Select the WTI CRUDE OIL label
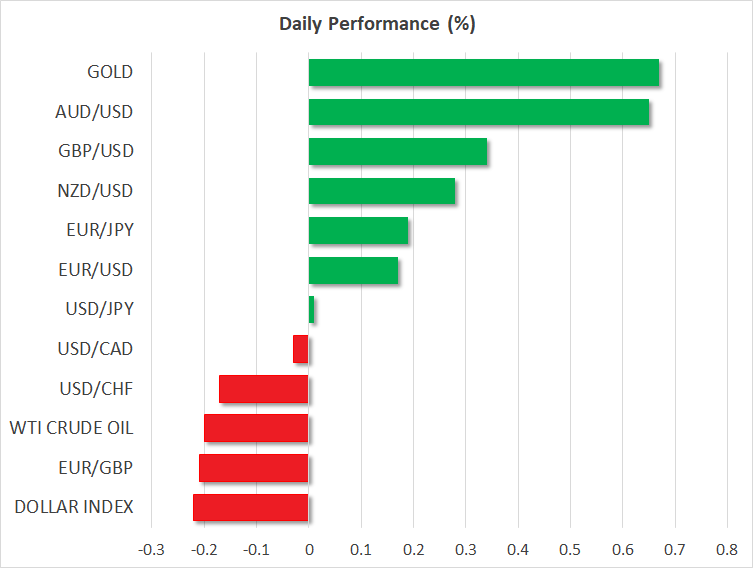The image size is (753, 568). (x=71, y=428)
